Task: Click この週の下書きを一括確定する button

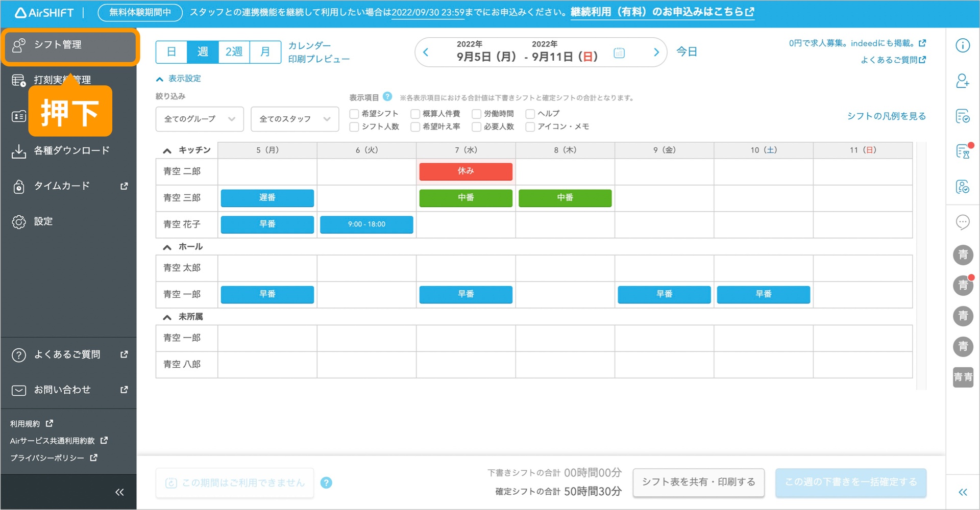Action: click(x=850, y=481)
